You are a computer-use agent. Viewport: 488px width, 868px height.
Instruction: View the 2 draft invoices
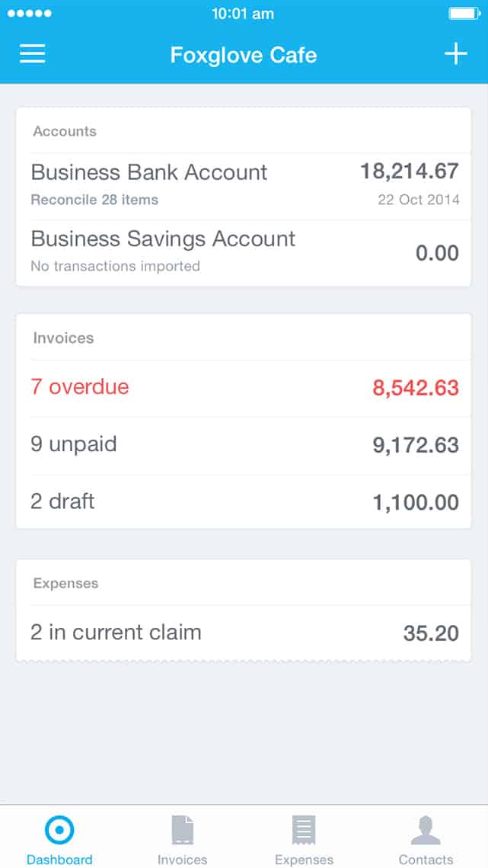[x=244, y=501]
